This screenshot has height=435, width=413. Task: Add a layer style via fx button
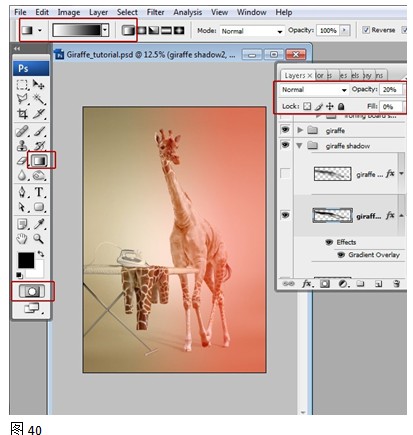pos(307,284)
